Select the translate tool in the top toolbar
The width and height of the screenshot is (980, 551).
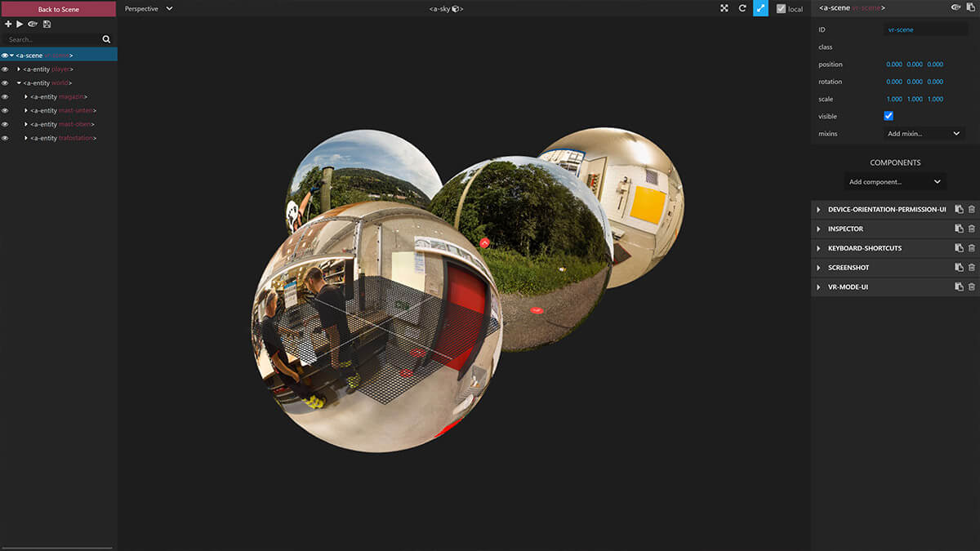coord(724,8)
